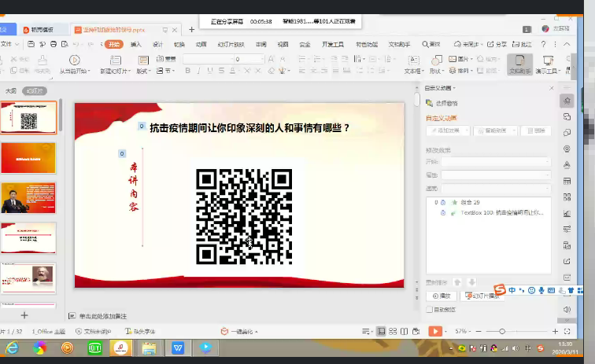Image resolution: width=595 pixels, height=364 pixels.
Task: Click the 新建幻灯片 new slide icon
Action: coord(116,60)
